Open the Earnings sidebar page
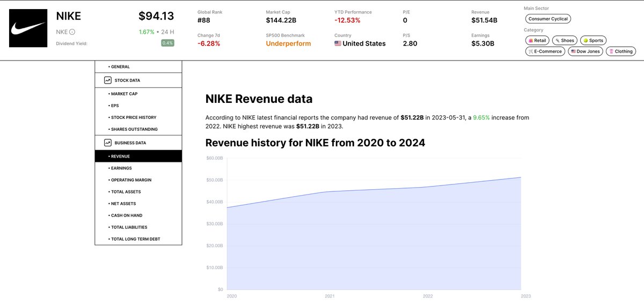The width and height of the screenshot is (644, 305). pos(138,168)
